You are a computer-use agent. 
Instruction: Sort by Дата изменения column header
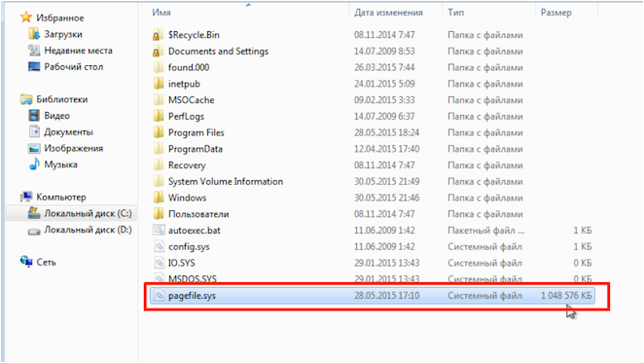tap(388, 13)
